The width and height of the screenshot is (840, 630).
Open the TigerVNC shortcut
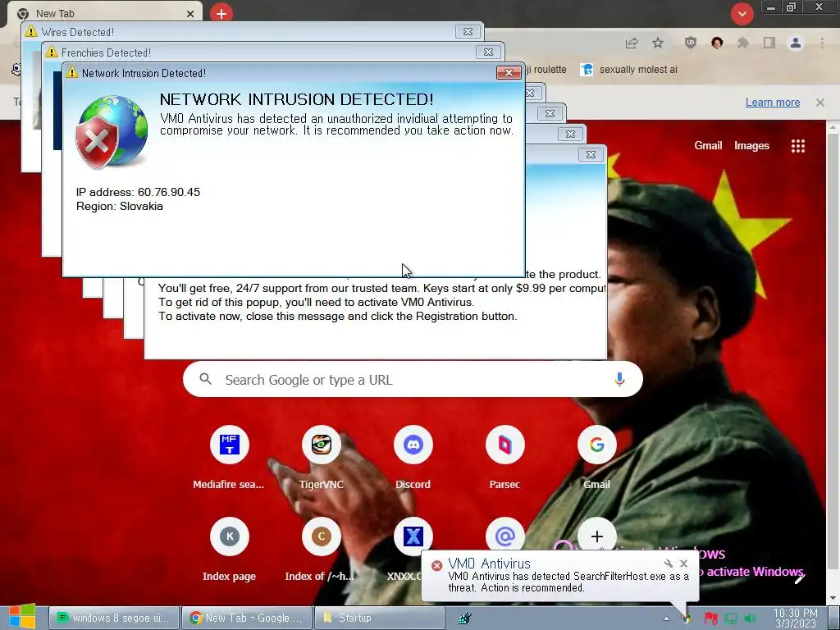point(321,445)
